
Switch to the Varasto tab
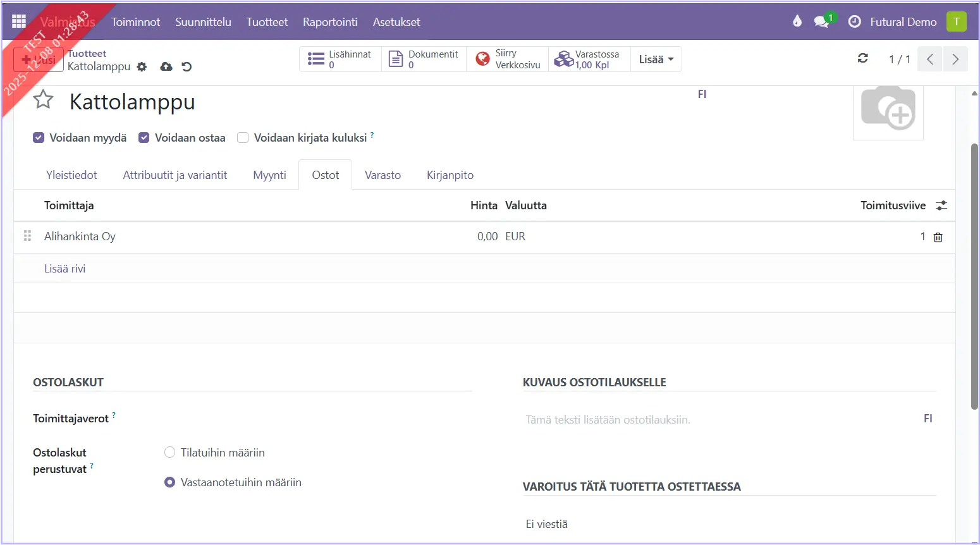coord(383,175)
